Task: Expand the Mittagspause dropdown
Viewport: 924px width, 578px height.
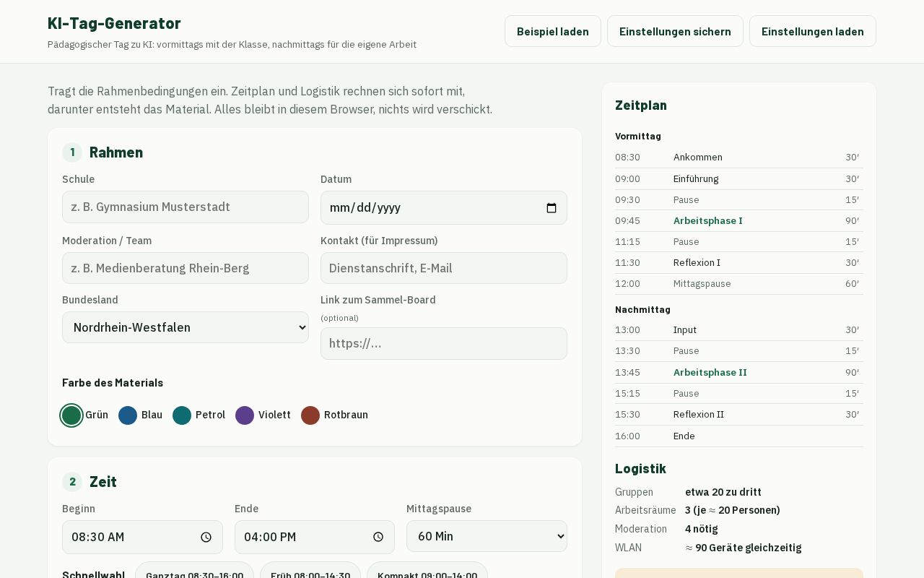Action: tap(487, 536)
